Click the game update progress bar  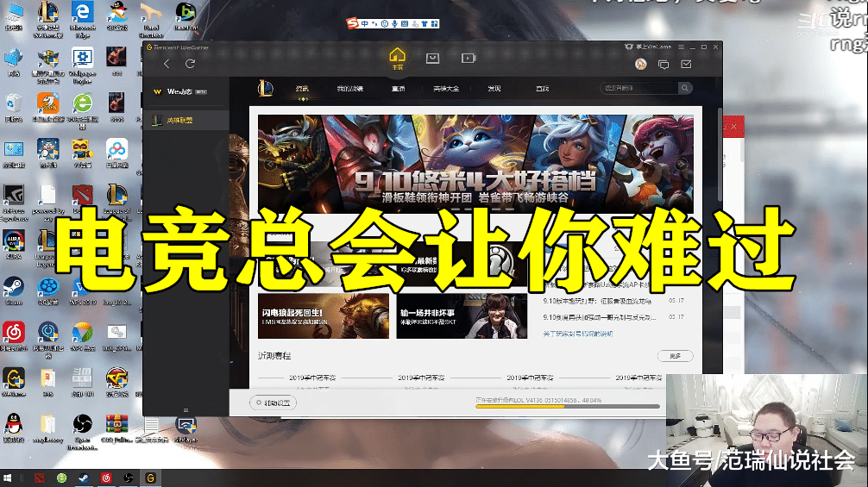click(x=568, y=406)
